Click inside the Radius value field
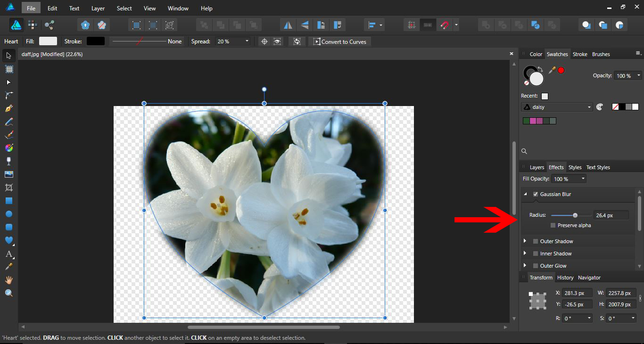 click(x=611, y=215)
